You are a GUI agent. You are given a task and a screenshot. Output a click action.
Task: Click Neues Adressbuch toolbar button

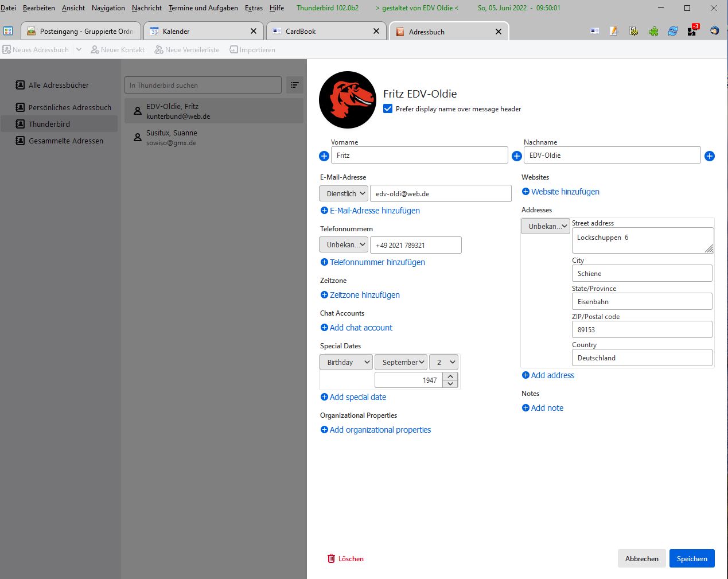tap(36, 49)
